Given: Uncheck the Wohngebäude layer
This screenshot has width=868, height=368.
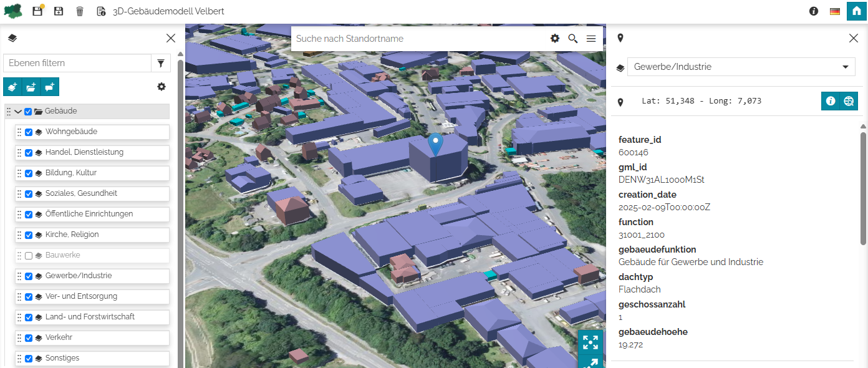Looking at the screenshot, I should 29,132.
